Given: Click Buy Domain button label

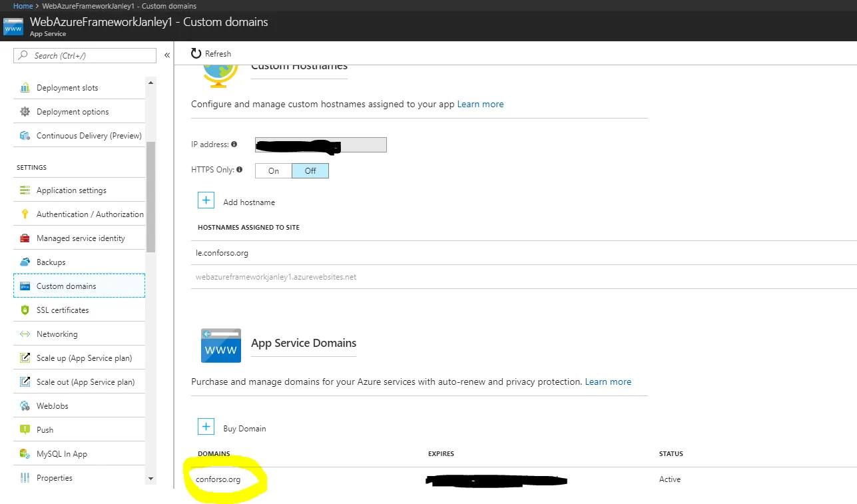Looking at the screenshot, I should pyautogui.click(x=244, y=429).
